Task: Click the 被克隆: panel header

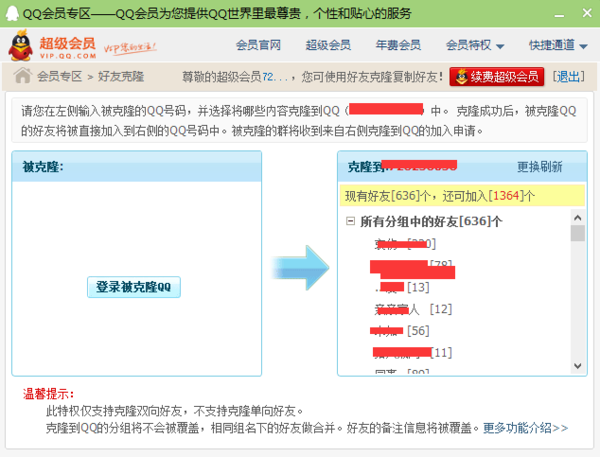Action: pos(137,166)
